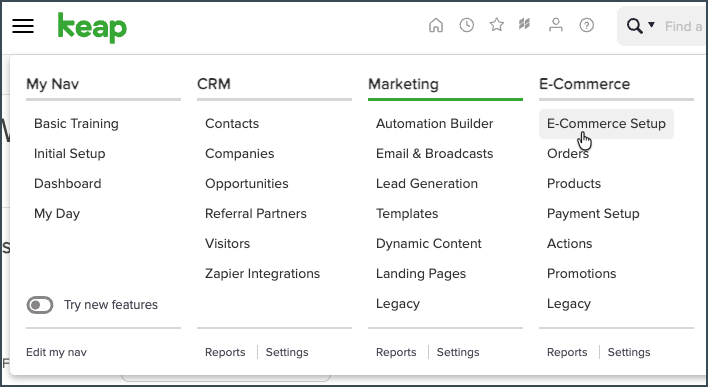Go to Lead Generation
The height and width of the screenshot is (387, 708).
point(427,184)
